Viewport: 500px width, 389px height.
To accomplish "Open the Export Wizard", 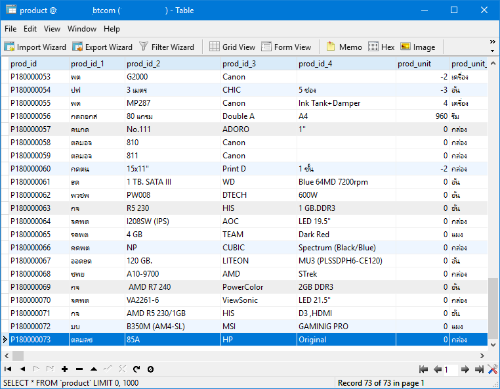I will pos(102,47).
